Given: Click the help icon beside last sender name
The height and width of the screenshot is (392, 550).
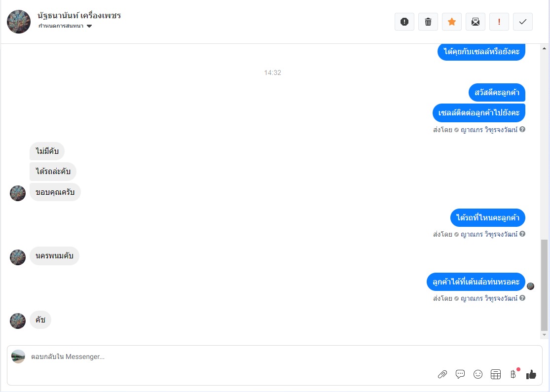Looking at the screenshot, I should click(522, 298).
